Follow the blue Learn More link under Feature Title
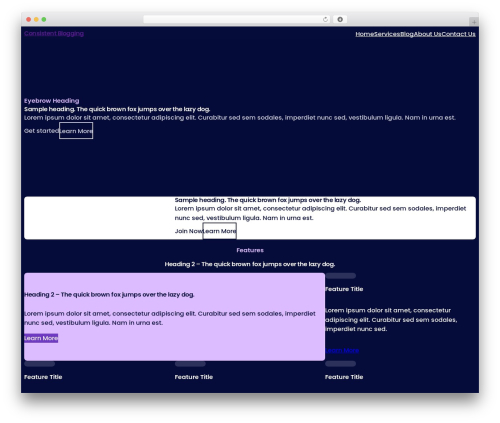 tap(342, 350)
